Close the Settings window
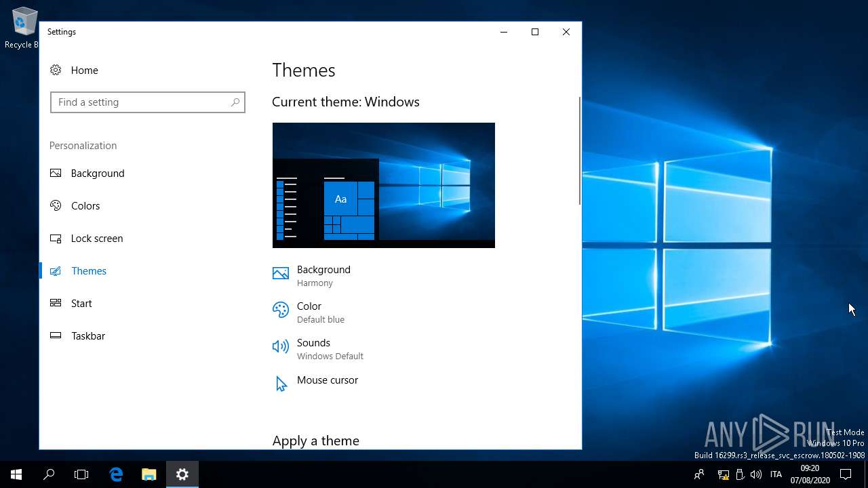 (x=566, y=32)
